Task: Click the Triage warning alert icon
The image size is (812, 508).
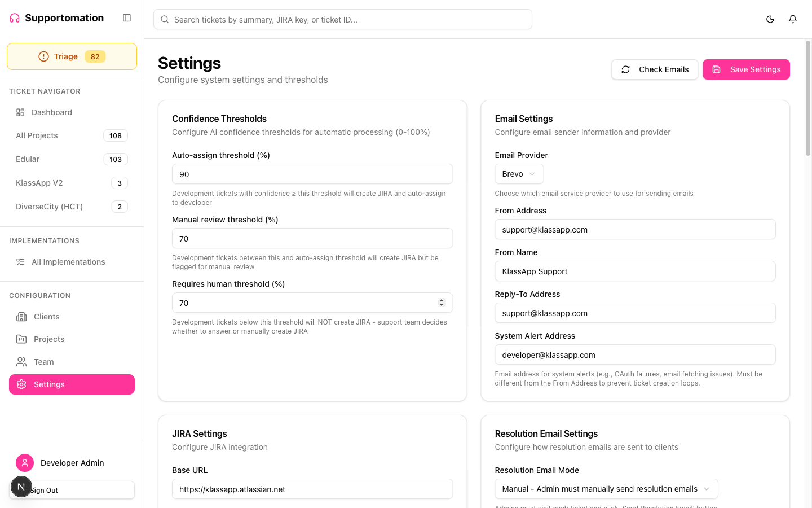Action: pos(43,56)
